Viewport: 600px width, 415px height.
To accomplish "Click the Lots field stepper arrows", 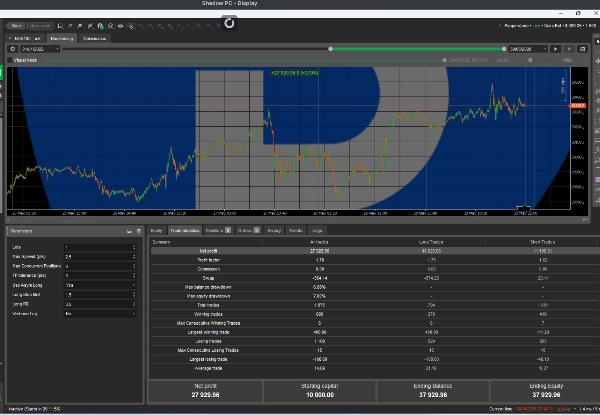I will (134, 247).
